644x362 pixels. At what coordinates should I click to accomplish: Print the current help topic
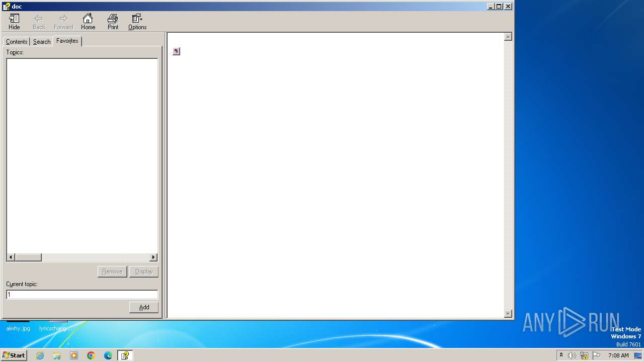tap(113, 22)
